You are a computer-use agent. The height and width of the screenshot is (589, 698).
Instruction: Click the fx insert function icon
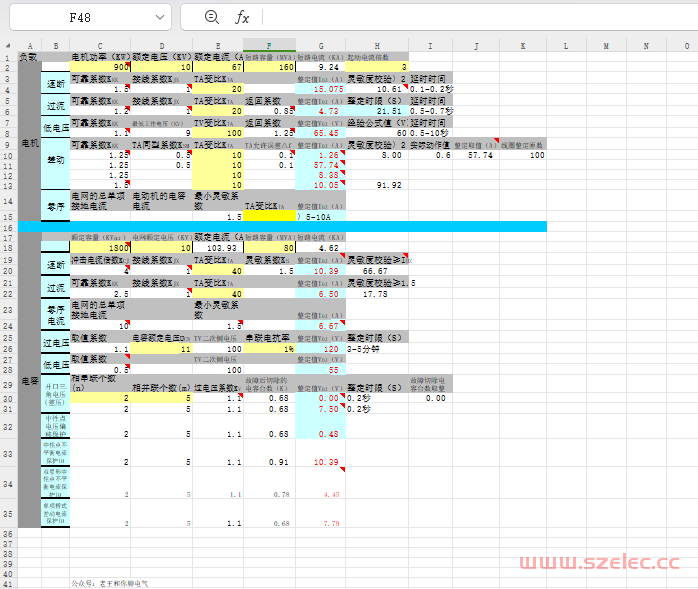(x=242, y=17)
